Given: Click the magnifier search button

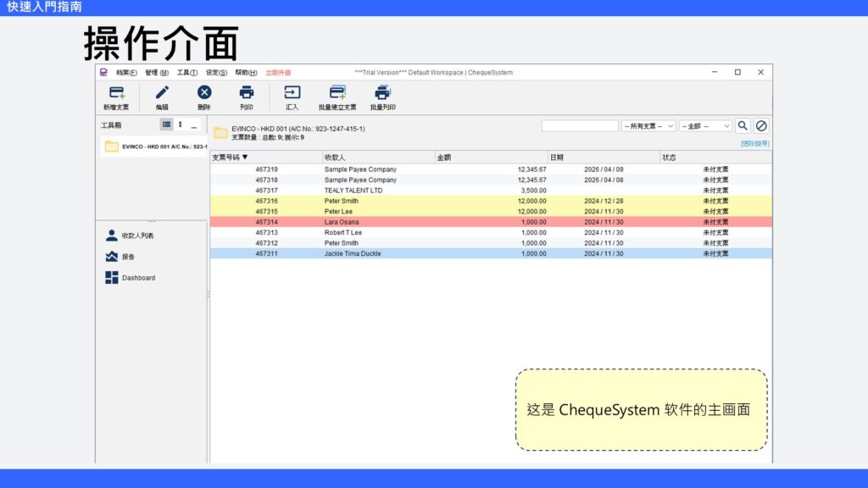Looking at the screenshot, I should click(743, 125).
